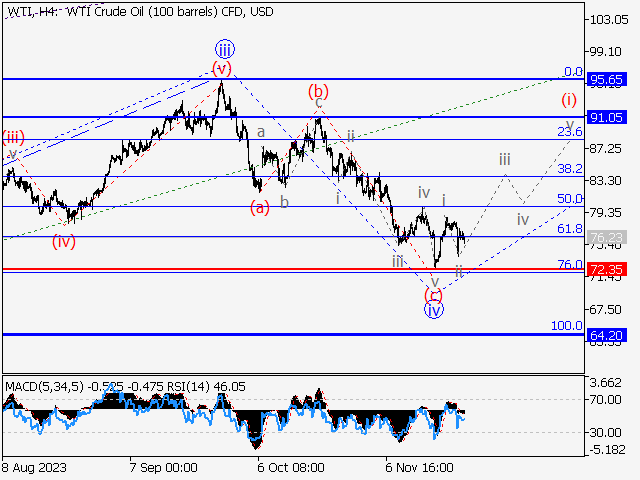Click the 3.662 indicator scale value
Screen dimensions: 640x480
point(606,383)
